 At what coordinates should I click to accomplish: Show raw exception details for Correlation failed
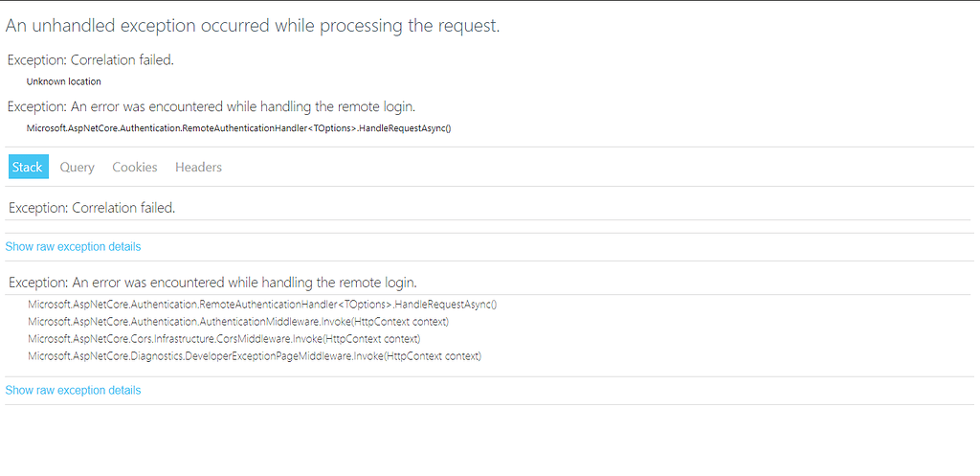(73, 247)
